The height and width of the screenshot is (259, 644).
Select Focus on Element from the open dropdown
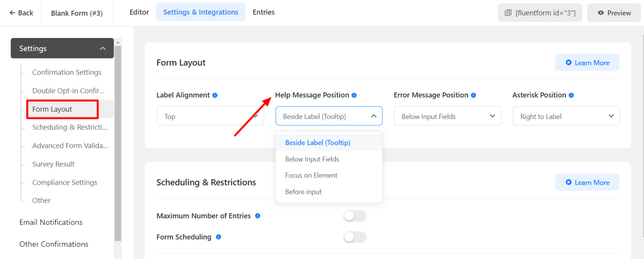click(311, 175)
